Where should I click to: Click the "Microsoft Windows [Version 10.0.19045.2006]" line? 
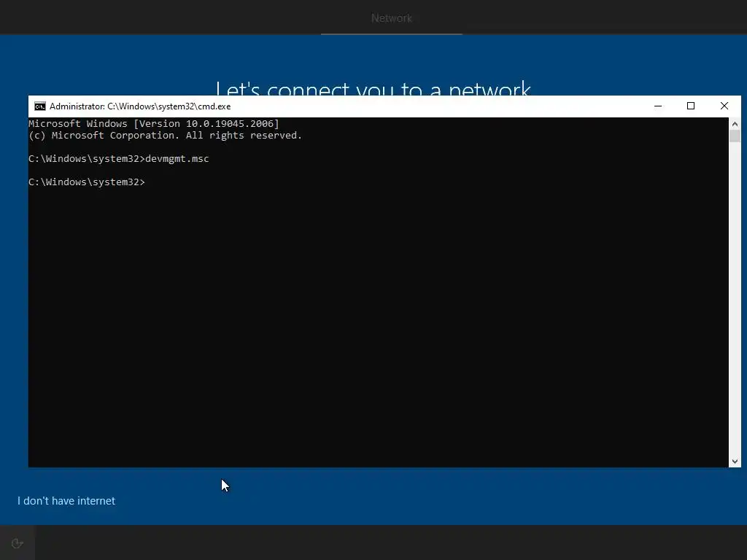coord(154,124)
